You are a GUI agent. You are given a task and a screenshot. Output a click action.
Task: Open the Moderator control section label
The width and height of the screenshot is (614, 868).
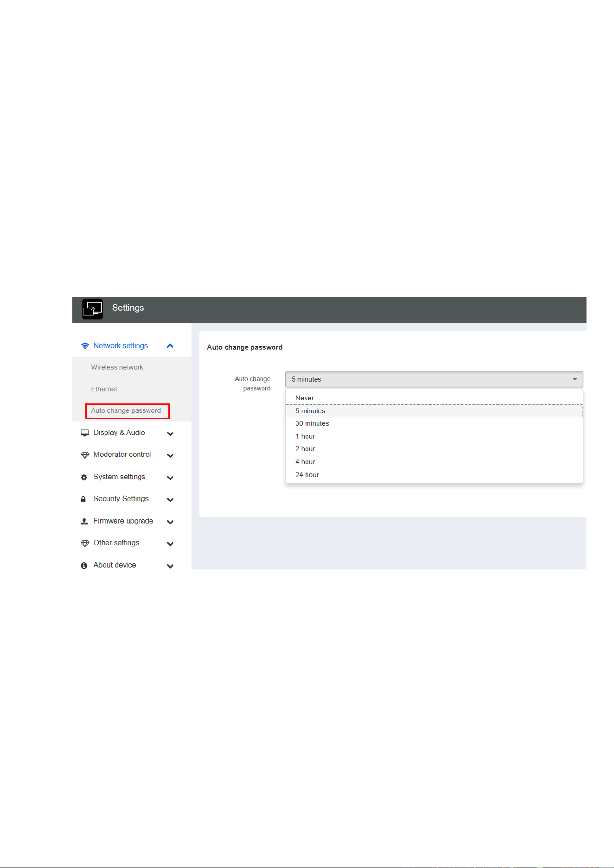click(122, 454)
